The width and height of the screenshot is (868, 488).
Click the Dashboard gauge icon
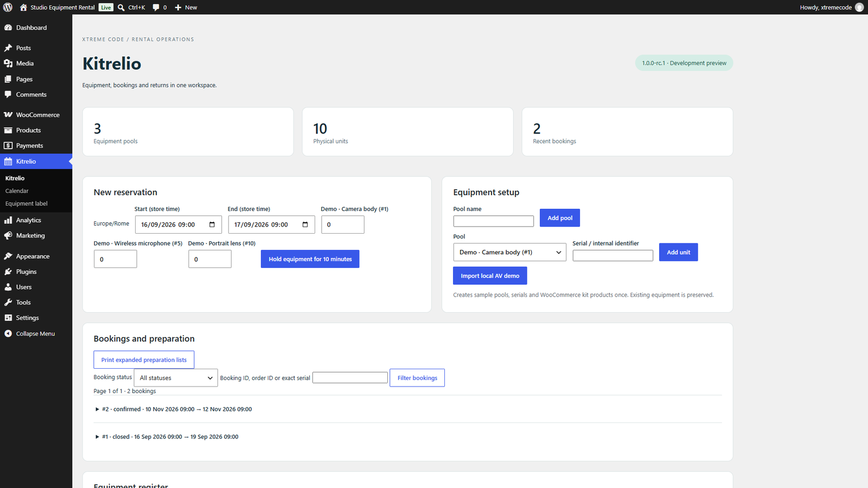pos(8,28)
